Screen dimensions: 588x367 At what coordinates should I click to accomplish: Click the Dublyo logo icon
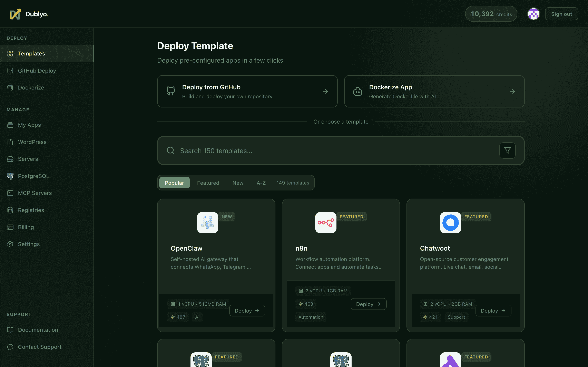(15, 14)
